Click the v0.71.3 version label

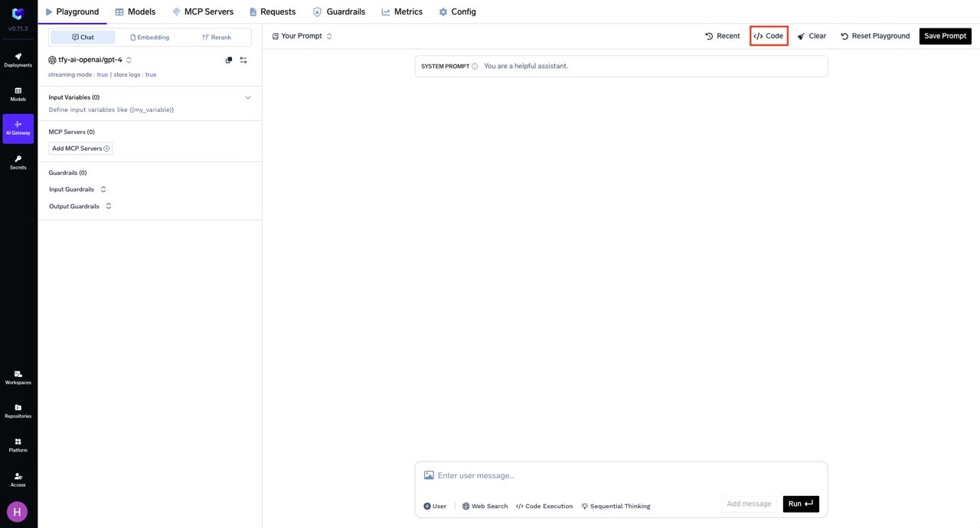click(x=18, y=29)
